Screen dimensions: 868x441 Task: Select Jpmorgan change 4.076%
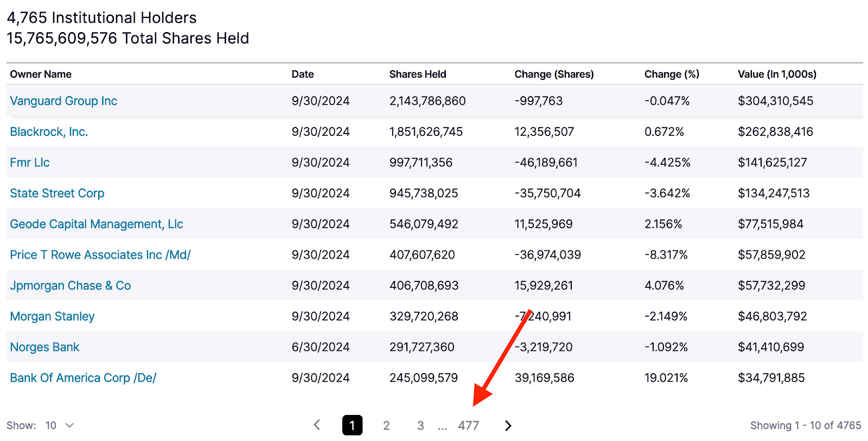664,286
